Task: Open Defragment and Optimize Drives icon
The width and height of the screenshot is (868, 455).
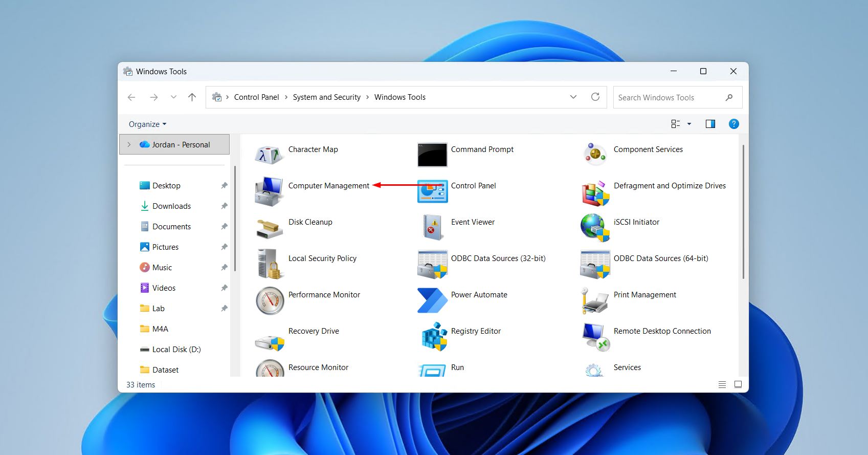Action: click(595, 193)
